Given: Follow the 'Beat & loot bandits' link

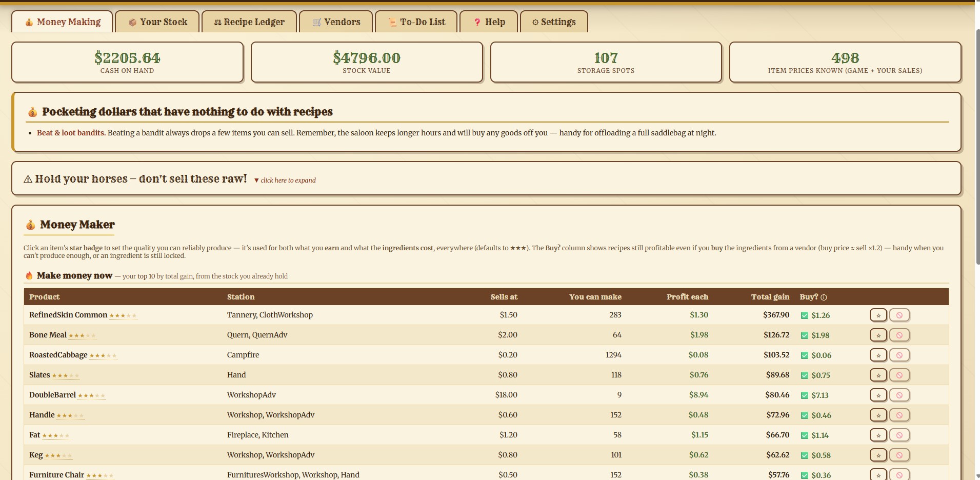Looking at the screenshot, I should pyautogui.click(x=71, y=133).
